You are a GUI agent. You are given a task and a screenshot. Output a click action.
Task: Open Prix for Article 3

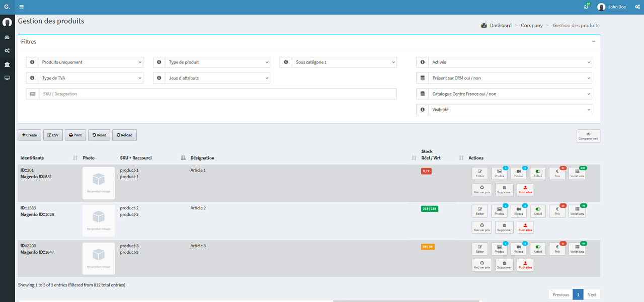pyautogui.click(x=557, y=249)
